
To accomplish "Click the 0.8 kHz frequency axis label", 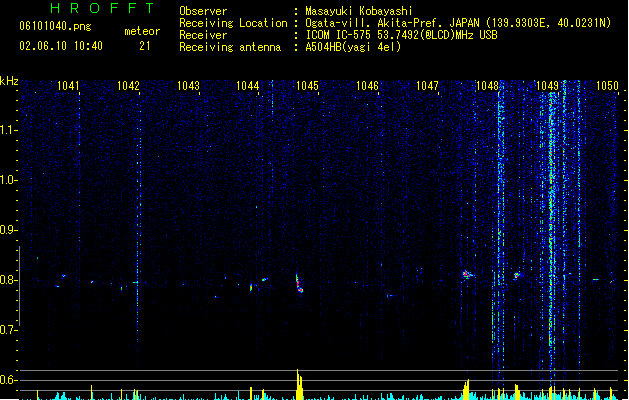I will pyautogui.click(x=8, y=280).
